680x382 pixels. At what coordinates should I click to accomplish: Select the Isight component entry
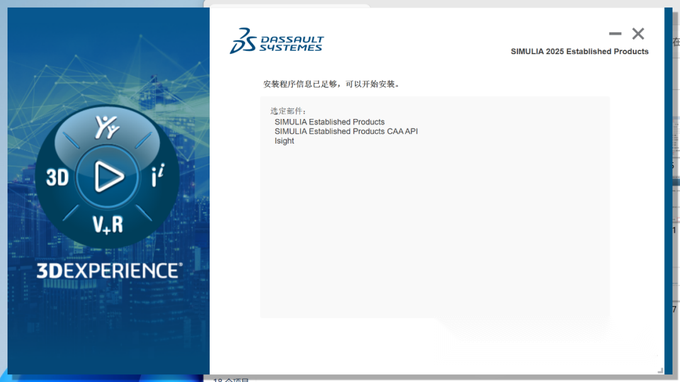(284, 141)
